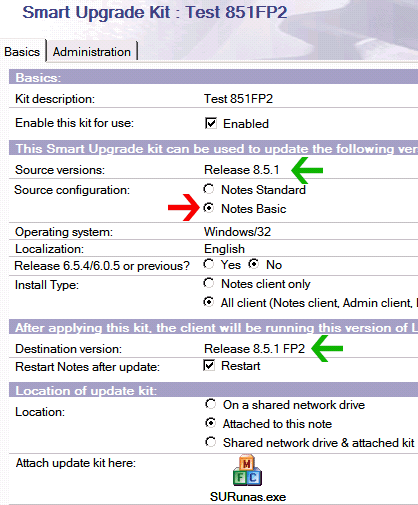
Task: Choose No for Release 6.5.4/6.0.5 or previous
Action: (254, 264)
